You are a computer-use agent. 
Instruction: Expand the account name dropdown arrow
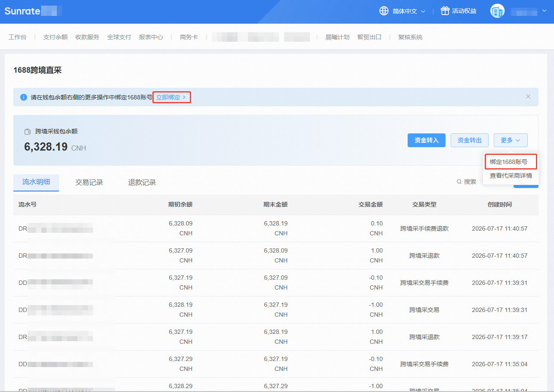[545, 11]
